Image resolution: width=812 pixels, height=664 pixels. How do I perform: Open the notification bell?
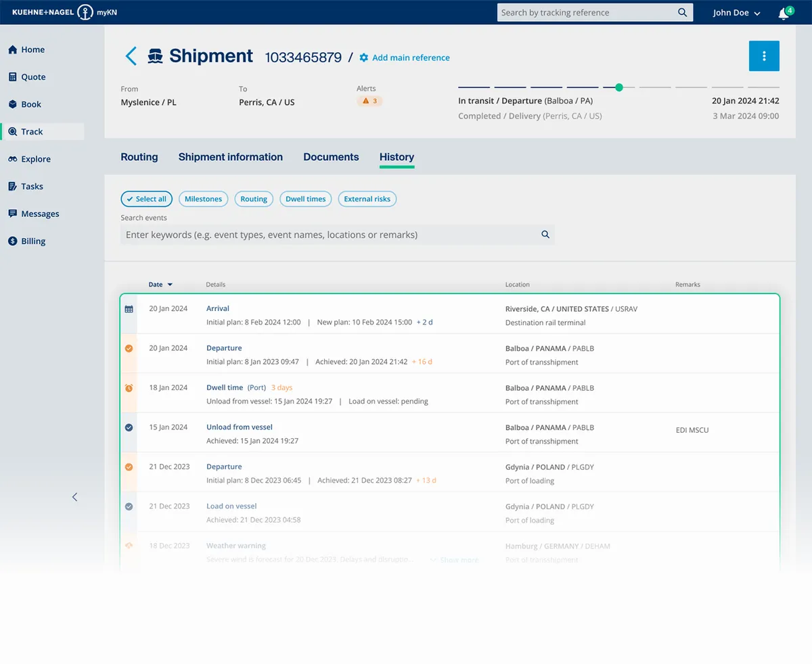pos(783,12)
